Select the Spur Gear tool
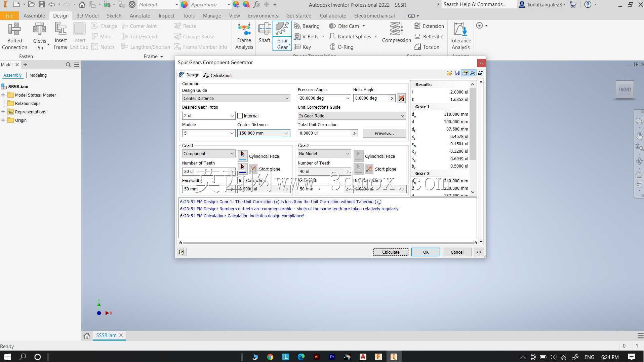 click(282, 36)
